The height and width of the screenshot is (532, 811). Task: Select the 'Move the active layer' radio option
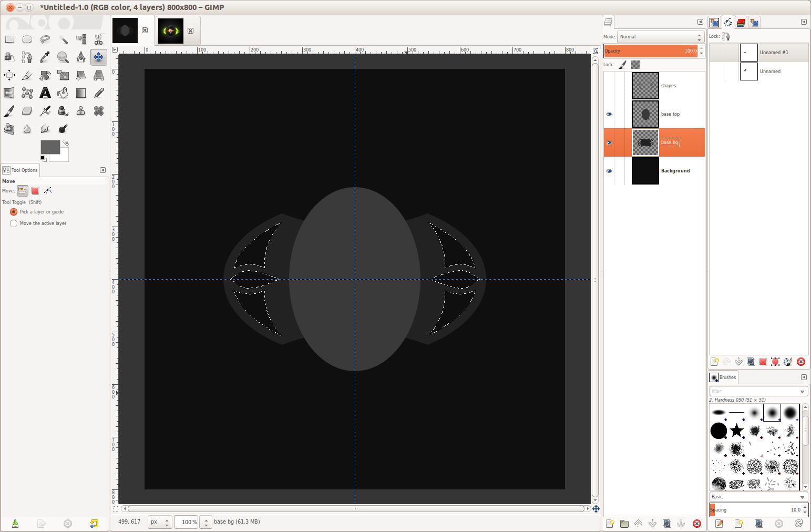coord(14,223)
